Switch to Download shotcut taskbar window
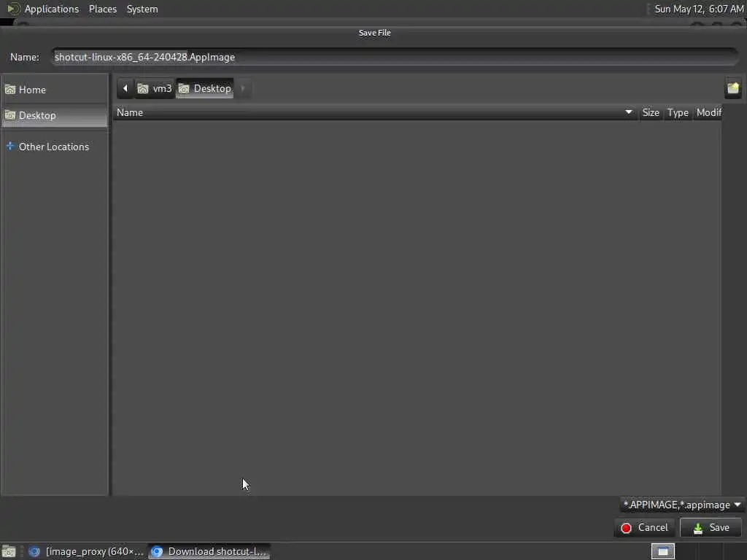The width and height of the screenshot is (747, 560). (x=209, y=551)
